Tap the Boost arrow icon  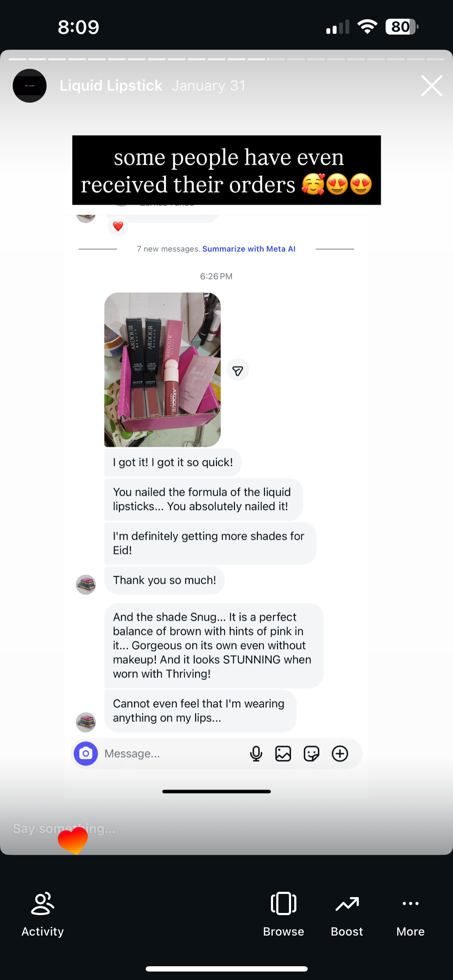(x=347, y=903)
